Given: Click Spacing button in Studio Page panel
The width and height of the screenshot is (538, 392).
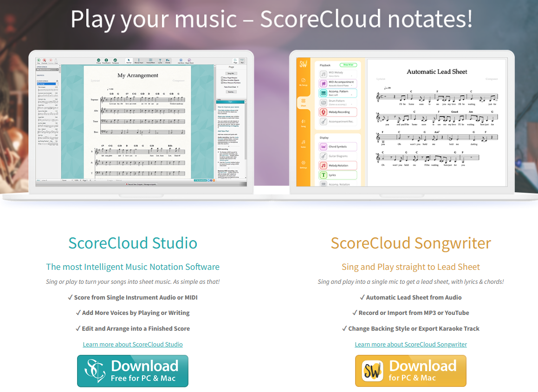Looking at the screenshot, I should [x=231, y=92].
